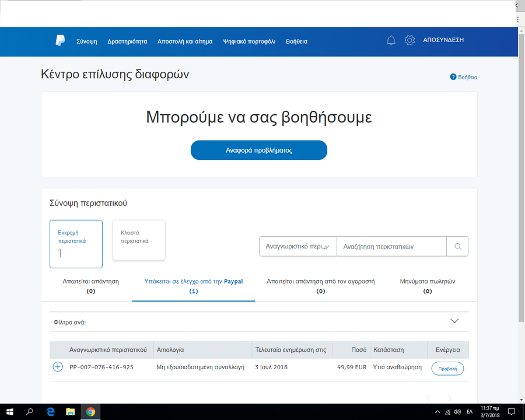Expand case PP-007-076-416-925 with the plus icon
Viewport: 525px width, 420px height.
click(x=58, y=367)
